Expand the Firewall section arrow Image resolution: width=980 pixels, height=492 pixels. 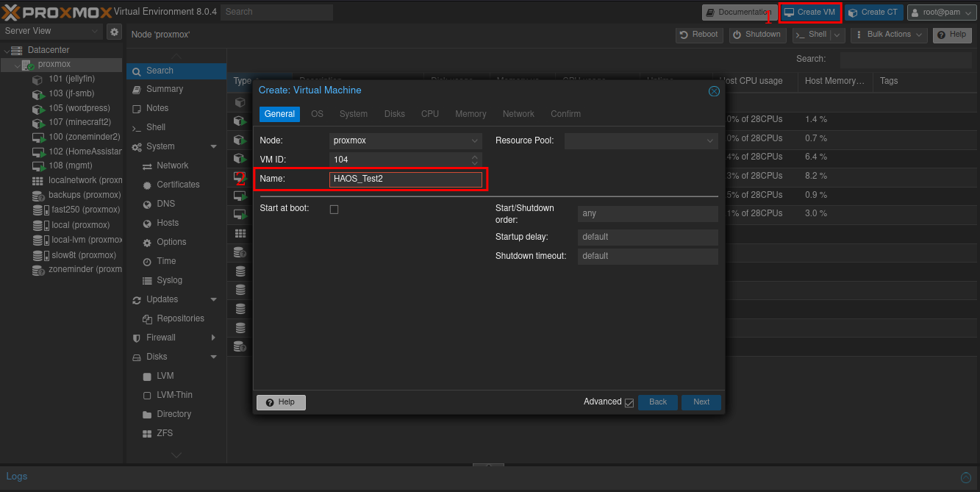[214, 338]
